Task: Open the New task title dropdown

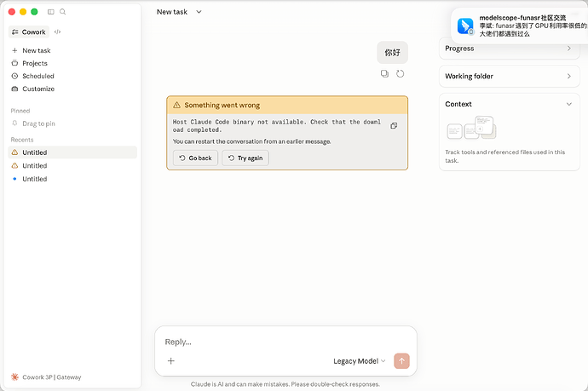Action: tap(179, 12)
